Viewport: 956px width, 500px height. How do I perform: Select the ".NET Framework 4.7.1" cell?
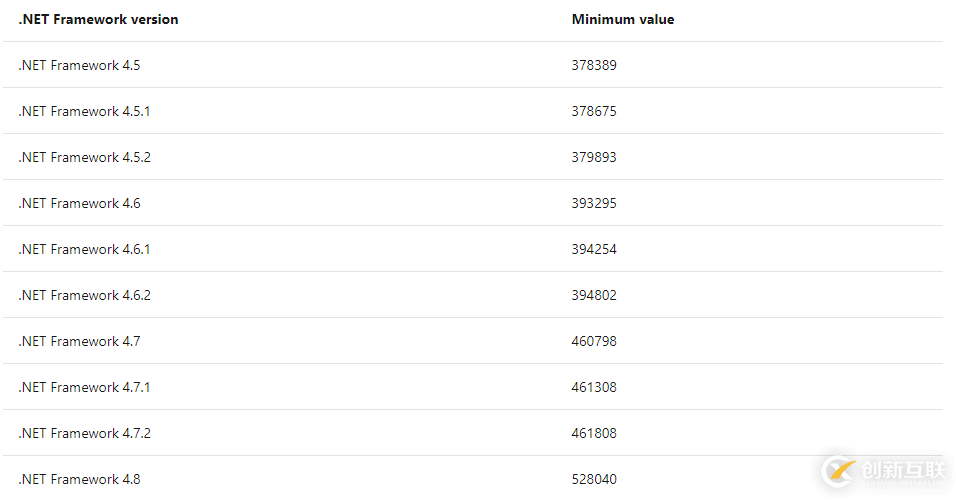84,387
